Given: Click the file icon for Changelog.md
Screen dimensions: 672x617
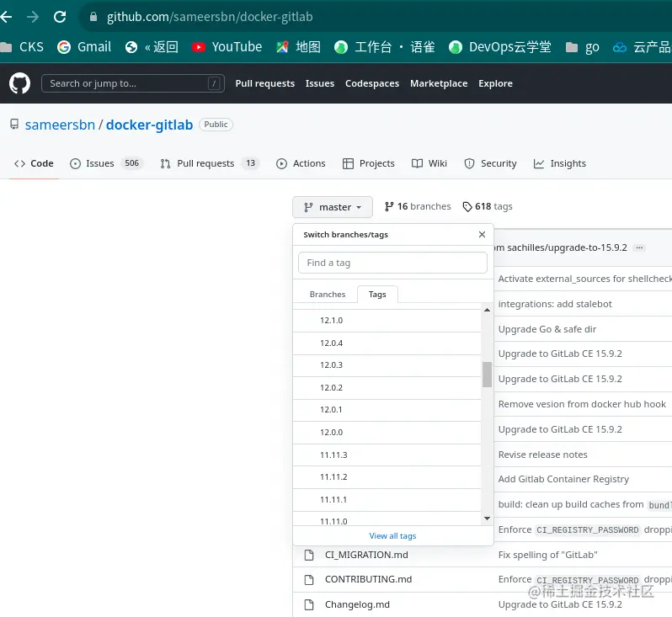Looking at the screenshot, I should click(x=308, y=604).
